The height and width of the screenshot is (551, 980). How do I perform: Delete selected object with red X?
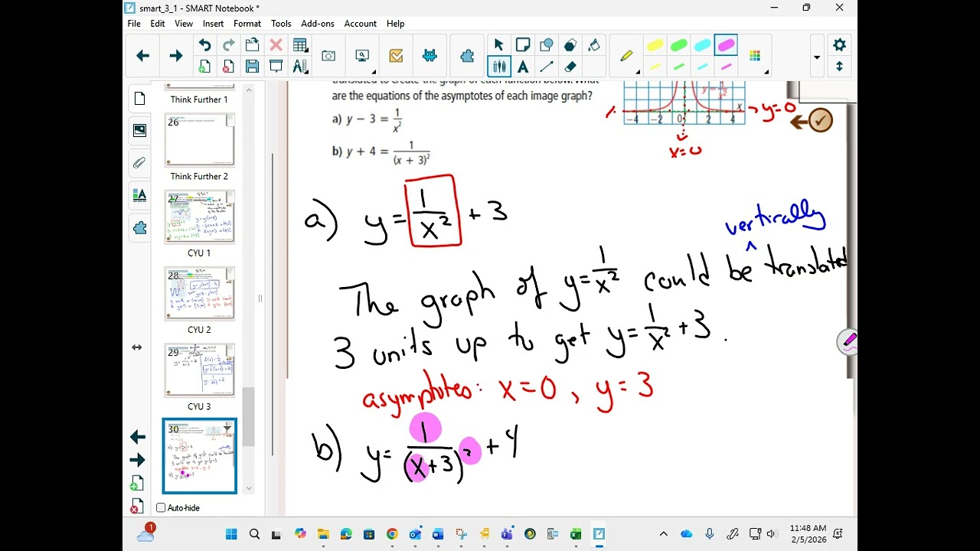point(276,45)
